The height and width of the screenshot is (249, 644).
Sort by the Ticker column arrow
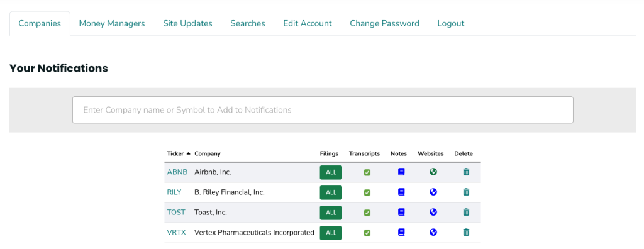tap(188, 153)
